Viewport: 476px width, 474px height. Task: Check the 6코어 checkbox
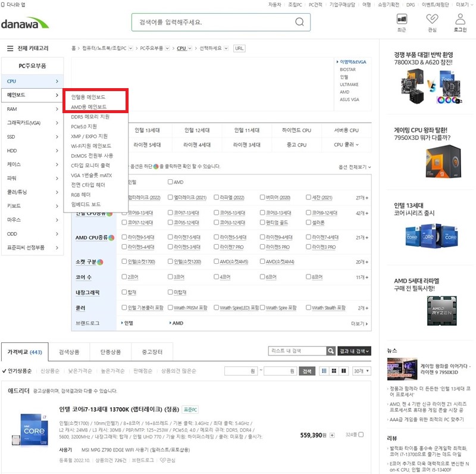point(262,276)
